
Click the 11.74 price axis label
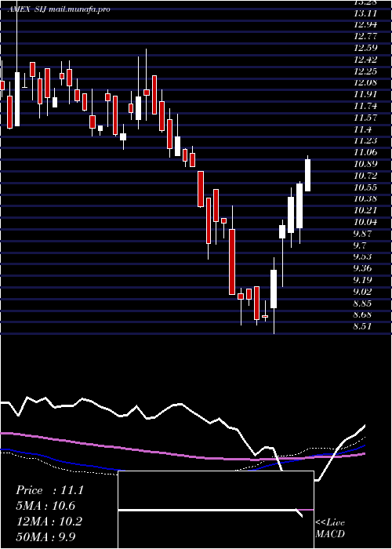365,106
